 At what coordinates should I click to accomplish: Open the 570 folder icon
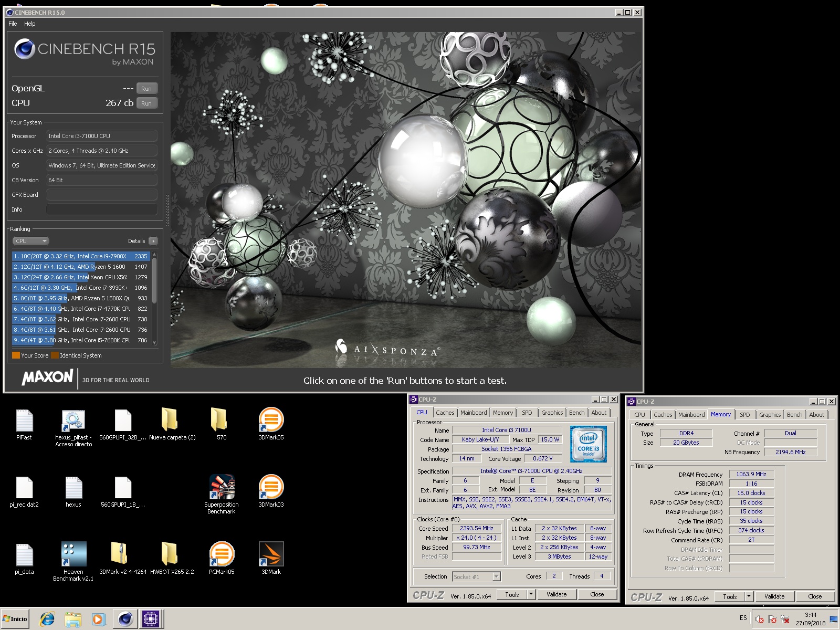[x=219, y=419]
